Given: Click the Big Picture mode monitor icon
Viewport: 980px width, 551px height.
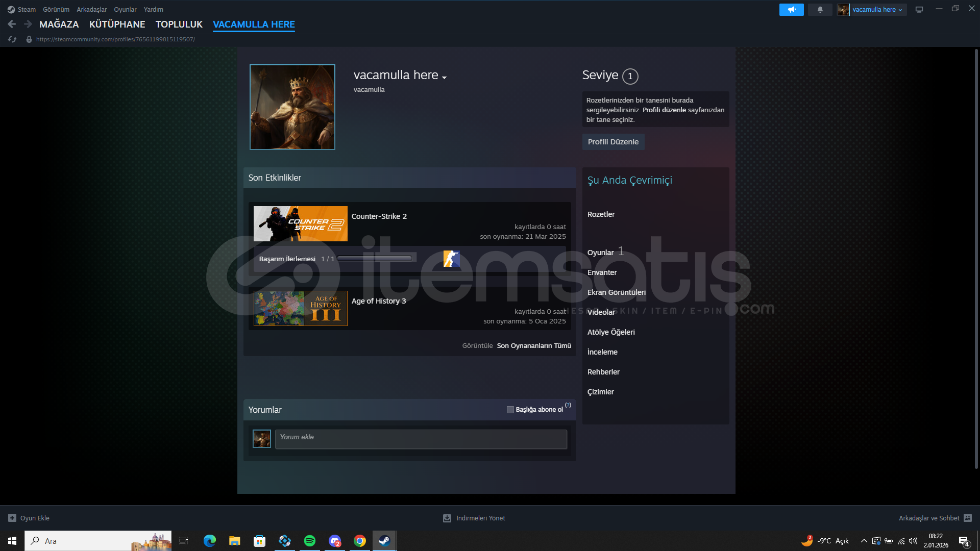Looking at the screenshot, I should [919, 10].
